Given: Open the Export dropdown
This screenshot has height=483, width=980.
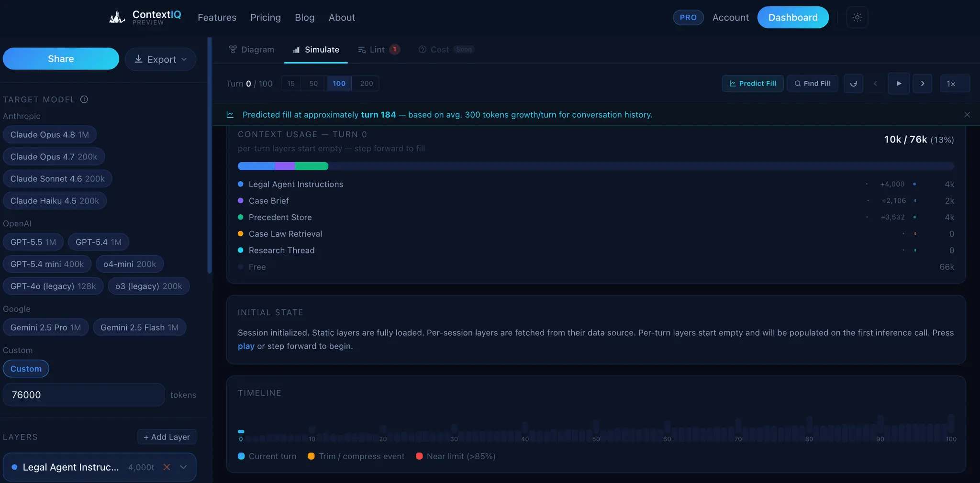Looking at the screenshot, I should point(160,59).
